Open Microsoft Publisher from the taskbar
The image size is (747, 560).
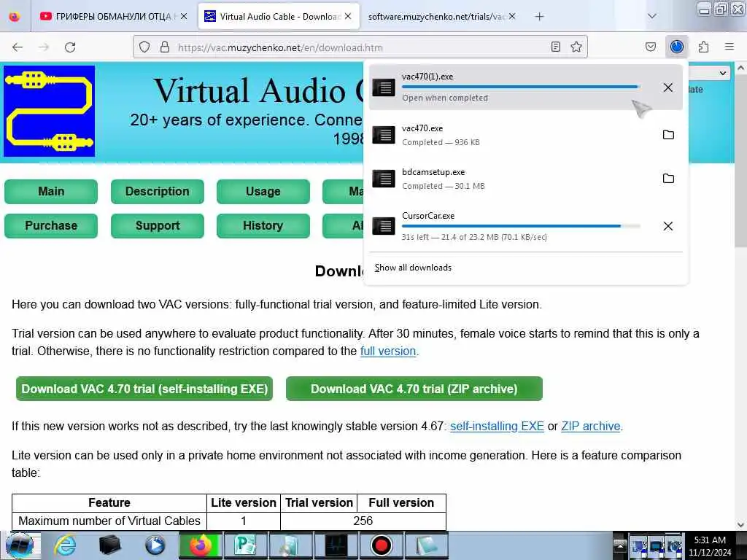pos(245,545)
